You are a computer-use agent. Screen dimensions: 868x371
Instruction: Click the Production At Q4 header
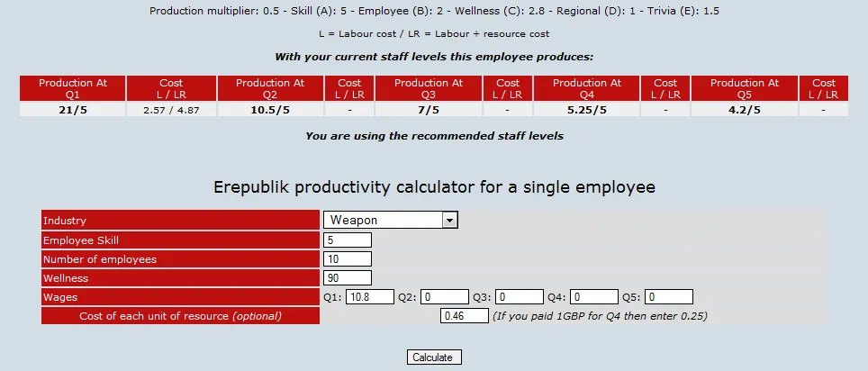pyautogui.click(x=587, y=88)
